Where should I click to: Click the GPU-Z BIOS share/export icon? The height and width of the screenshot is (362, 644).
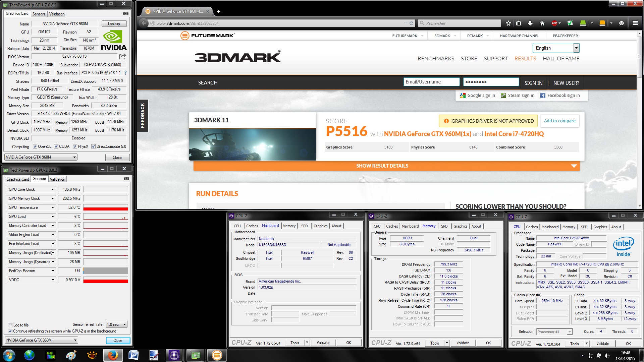[x=122, y=56]
